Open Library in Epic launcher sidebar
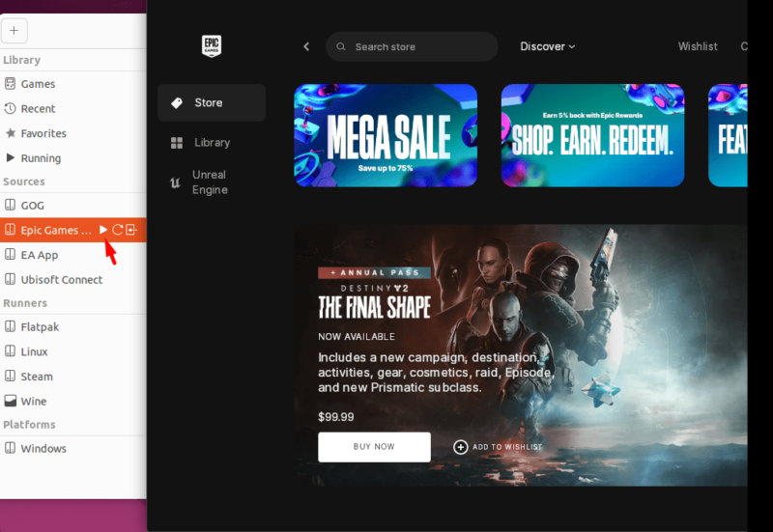This screenshot has height=532, width=773. click(x=212, y=142)
